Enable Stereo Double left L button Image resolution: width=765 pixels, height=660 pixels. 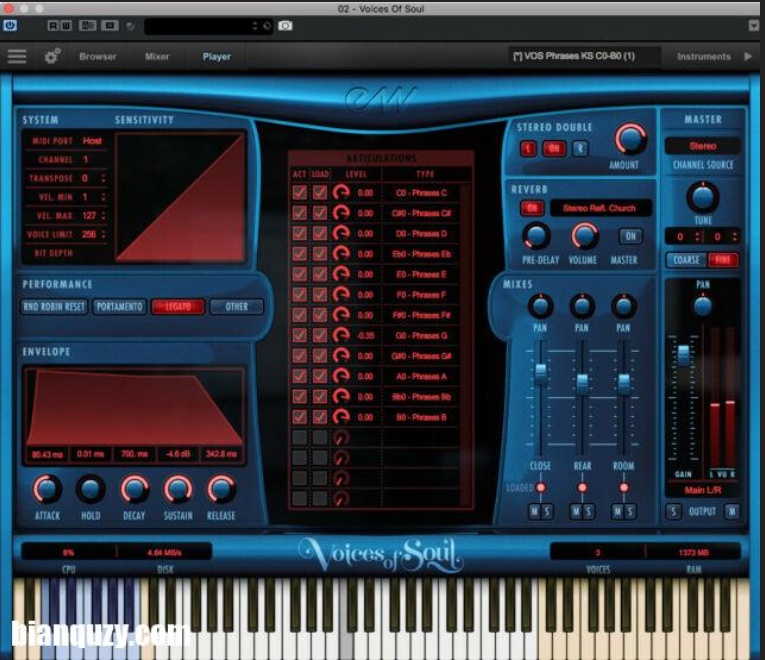(x=528, y=148)
